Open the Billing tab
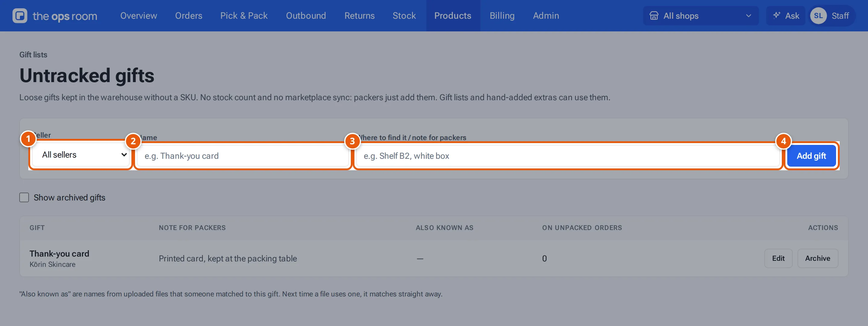 tap(502, 15)
